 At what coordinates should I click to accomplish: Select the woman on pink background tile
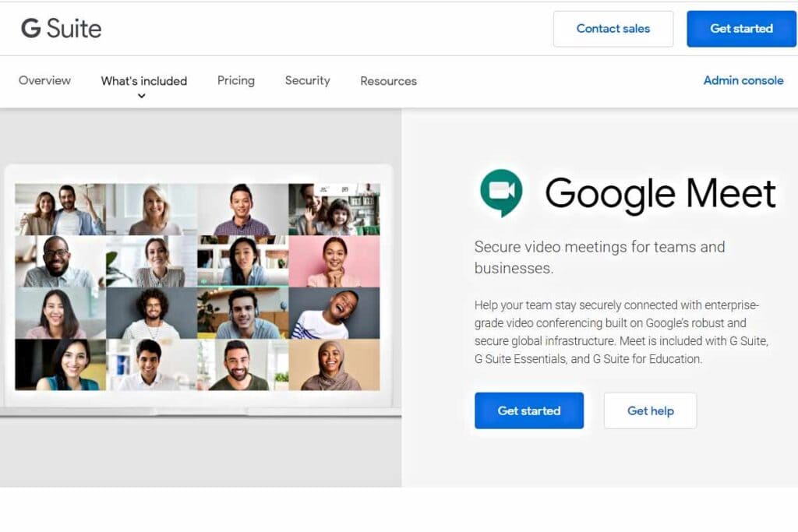334,262
